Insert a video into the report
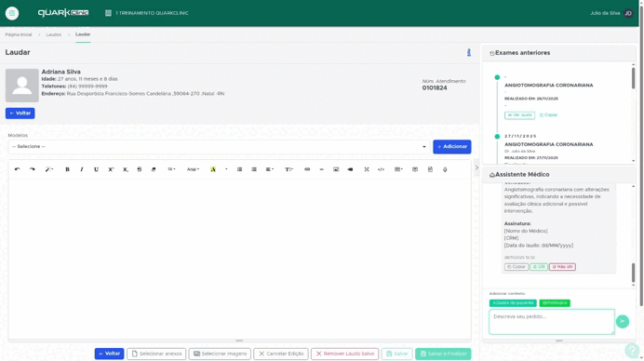 point(350,169)
